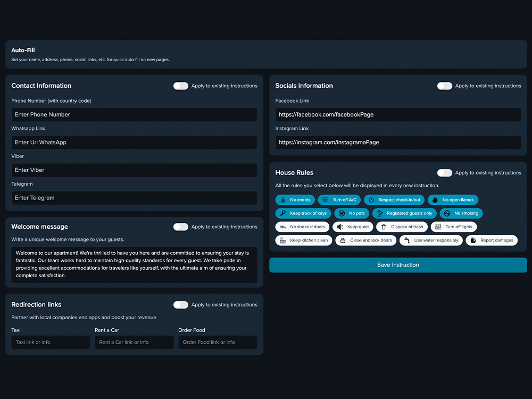Select the Turn off lights label
Image resolution: width=532 pixels, height=399 pixels.
point(459,227)
